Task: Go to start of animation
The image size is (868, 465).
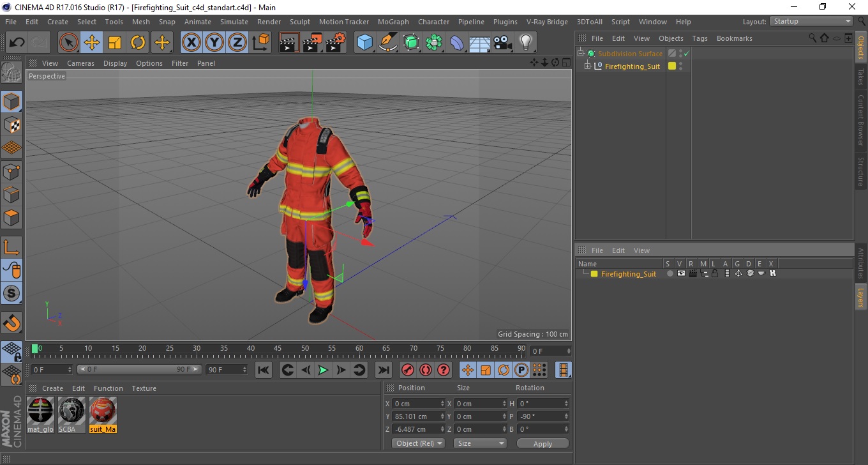Action: pos(264,370)
